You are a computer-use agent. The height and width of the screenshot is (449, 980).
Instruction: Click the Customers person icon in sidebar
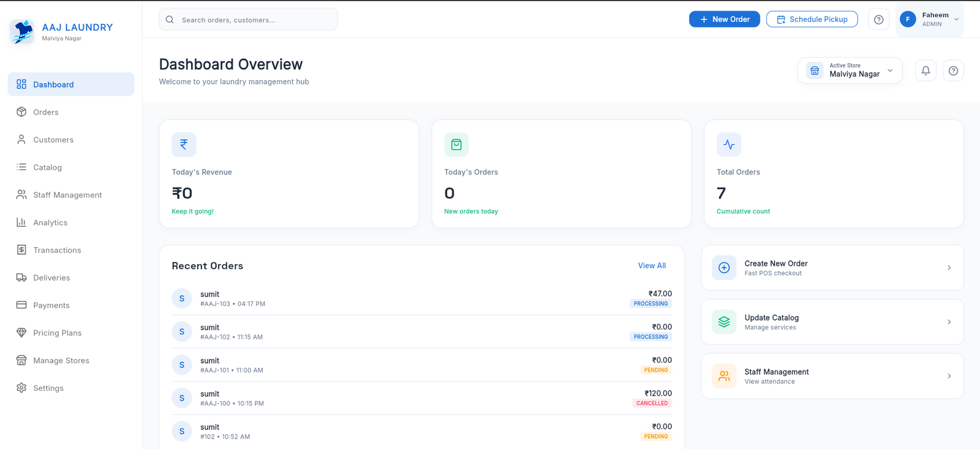click(x=21, y=140)
